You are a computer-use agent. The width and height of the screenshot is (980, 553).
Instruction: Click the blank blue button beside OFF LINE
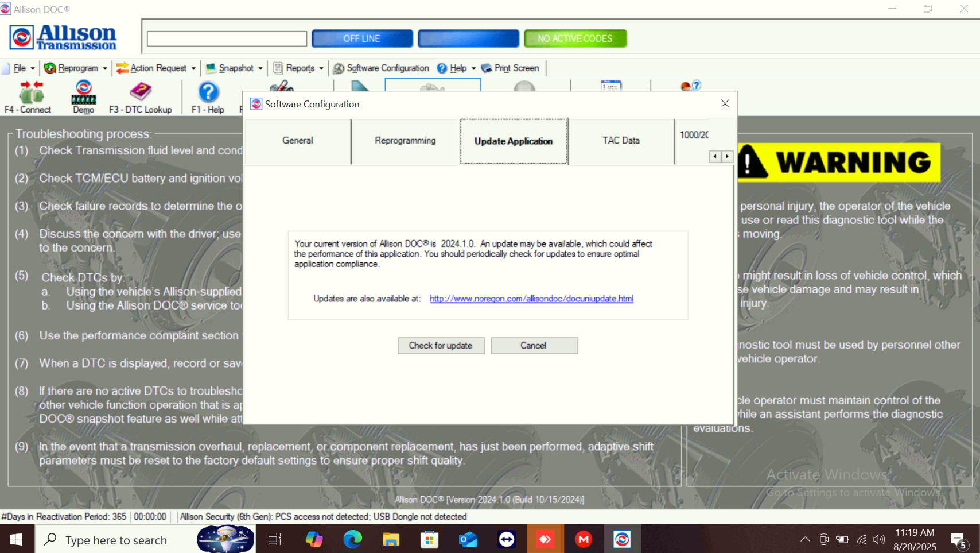[468, 38]
